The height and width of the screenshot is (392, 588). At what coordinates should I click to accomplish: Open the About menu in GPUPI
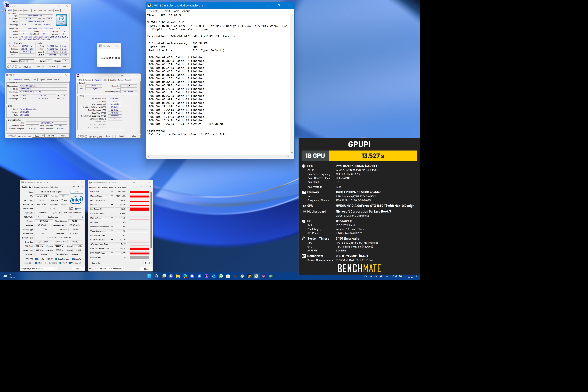tap(186, 11)
